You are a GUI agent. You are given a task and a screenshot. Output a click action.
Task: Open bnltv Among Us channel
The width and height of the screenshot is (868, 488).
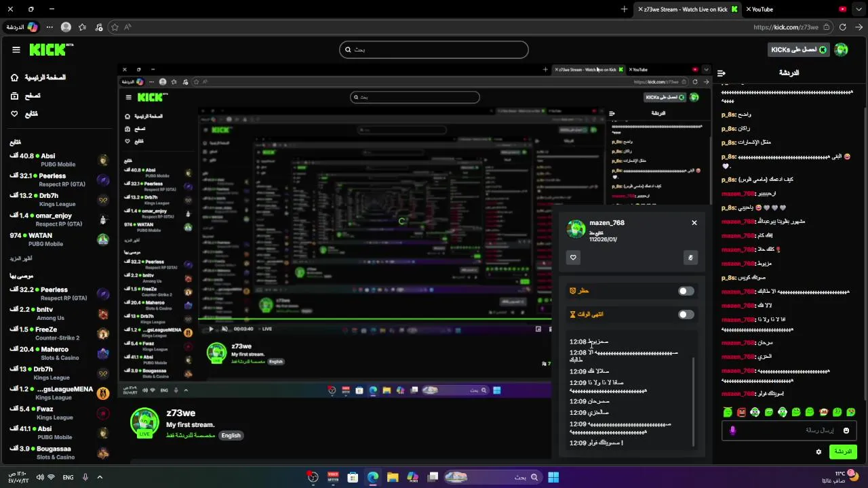click(x=58, y=313)
